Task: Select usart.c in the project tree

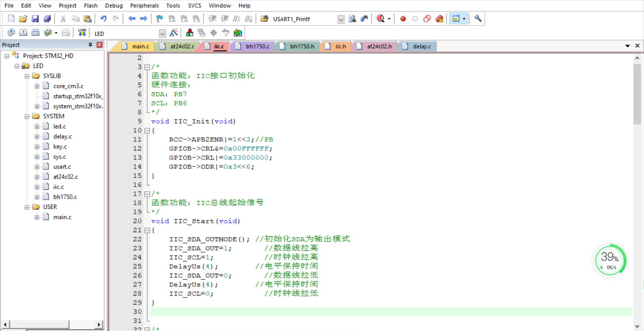Action: tap(62, 167)
